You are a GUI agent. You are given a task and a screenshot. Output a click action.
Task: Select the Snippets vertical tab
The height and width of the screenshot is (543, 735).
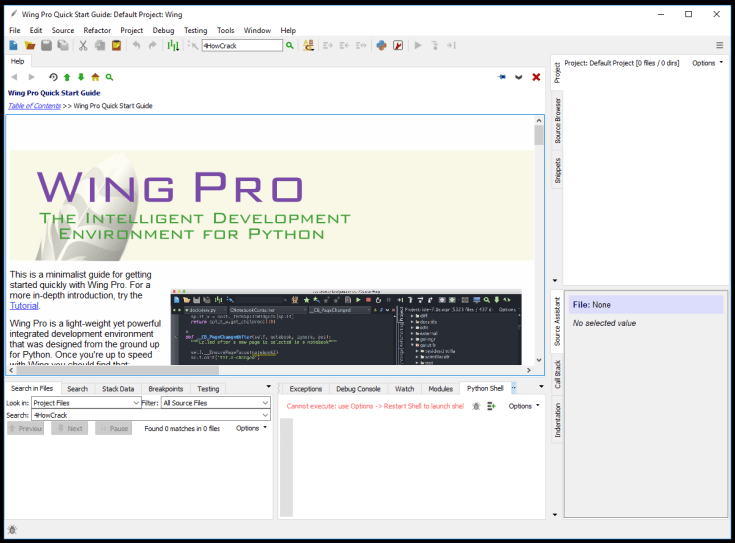(x=557, y=170)
